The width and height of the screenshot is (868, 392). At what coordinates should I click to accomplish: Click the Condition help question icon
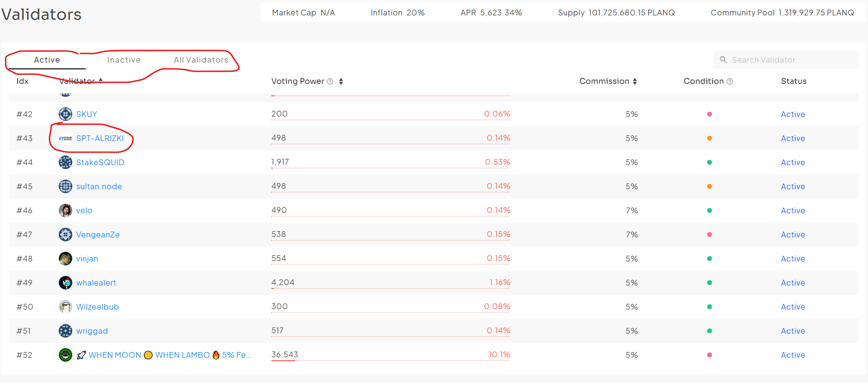tap(730, 81)
